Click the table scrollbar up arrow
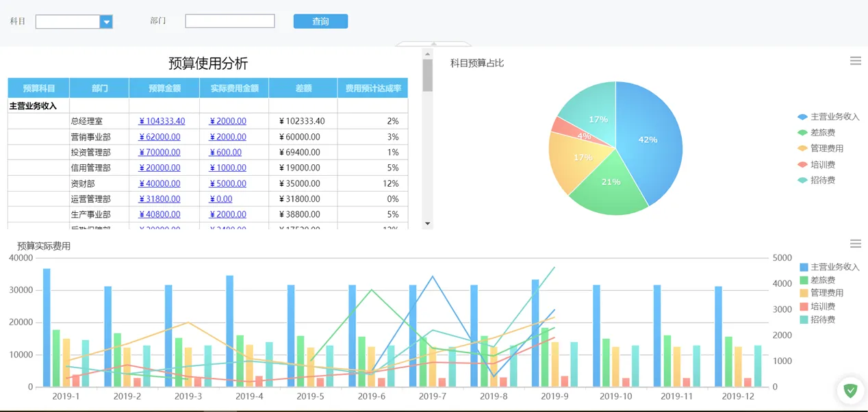868x412 pixels. click(428, 54)
